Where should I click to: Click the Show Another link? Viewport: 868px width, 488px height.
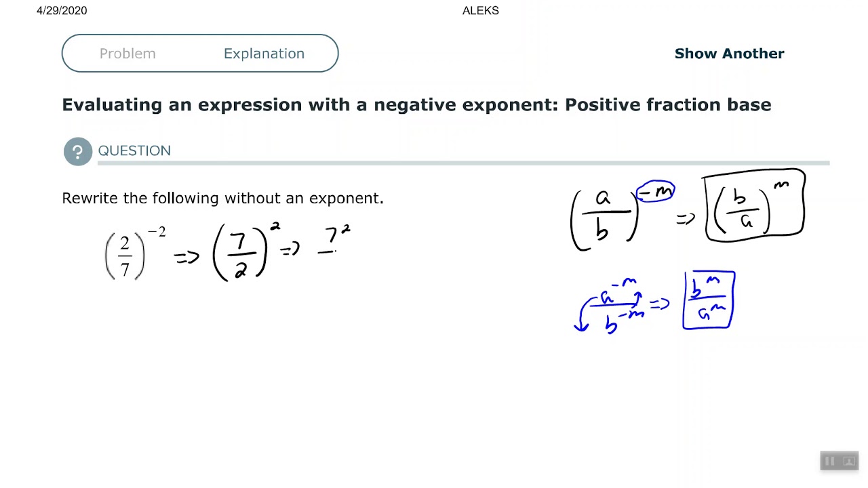pyautogui.click(x=729, y=54)
